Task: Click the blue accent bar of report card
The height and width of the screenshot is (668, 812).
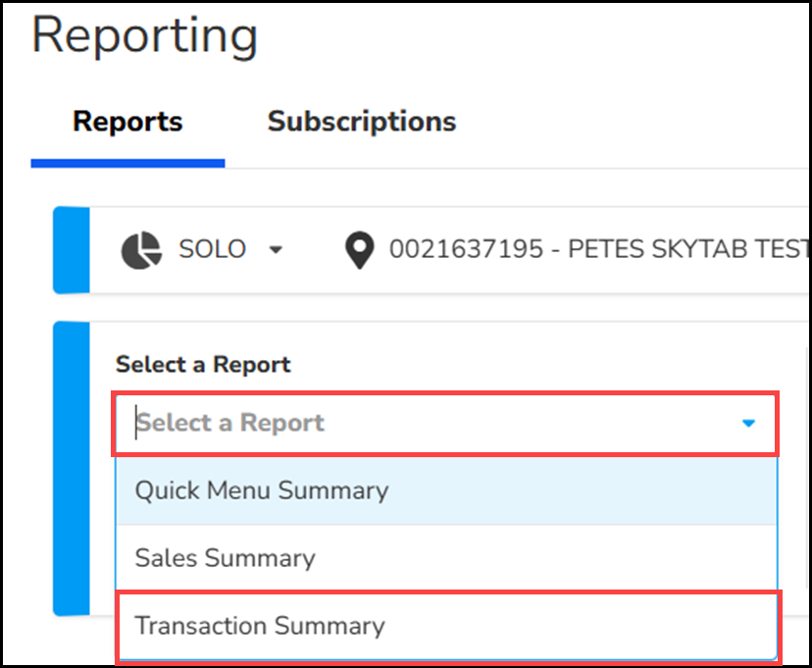Action: 71,469
